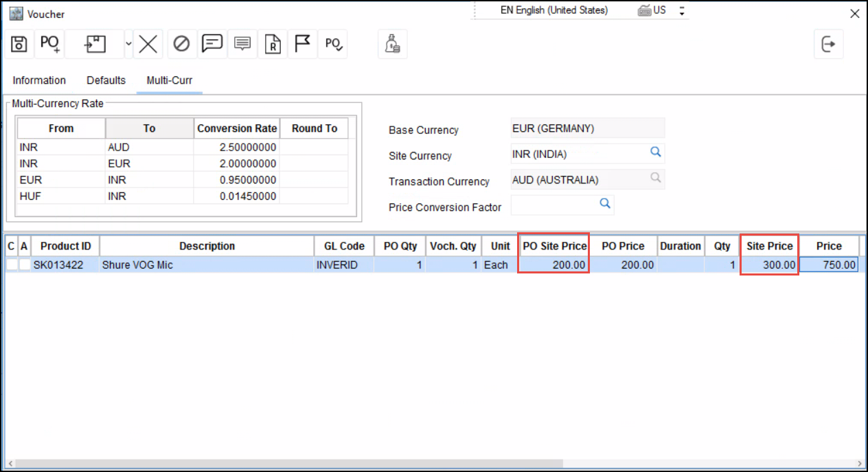Select the SK013422 product ID cell
This screenshot has height=472, width=868.
click(x=65, y=265)
